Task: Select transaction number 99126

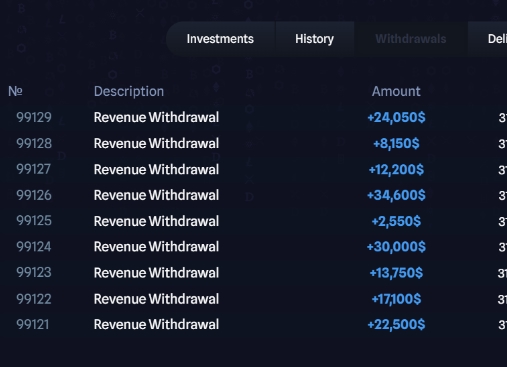Action: click(34, 195)
